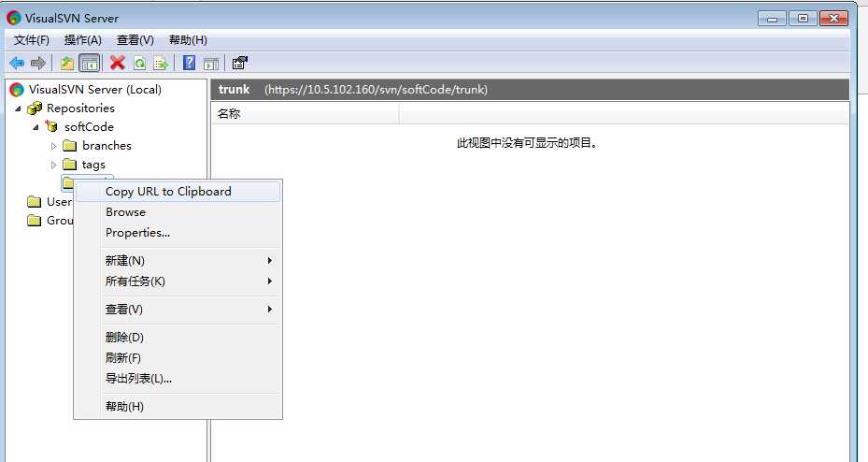Click the blue question mark Help icon
The image size is (868, 462).
(x=190, y=63)
